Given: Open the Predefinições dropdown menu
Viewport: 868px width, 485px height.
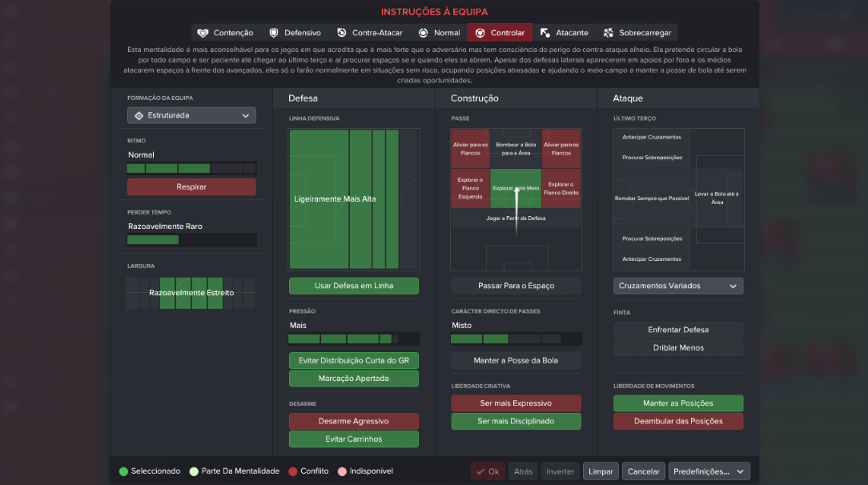Looking at the screenshot, I should coord(709,471).
